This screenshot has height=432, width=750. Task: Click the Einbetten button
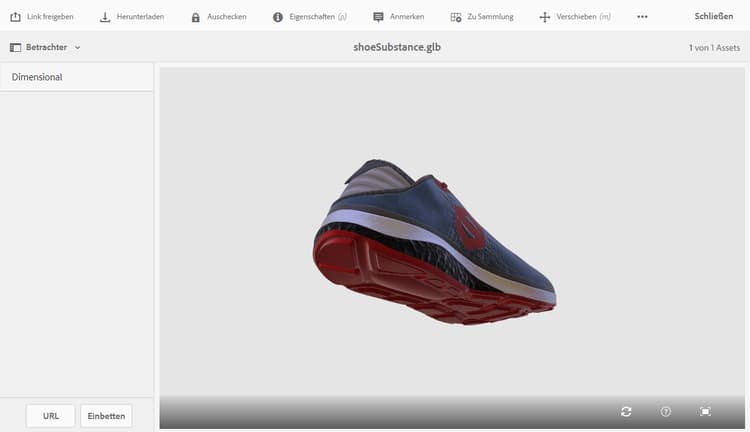click(106, 416)
